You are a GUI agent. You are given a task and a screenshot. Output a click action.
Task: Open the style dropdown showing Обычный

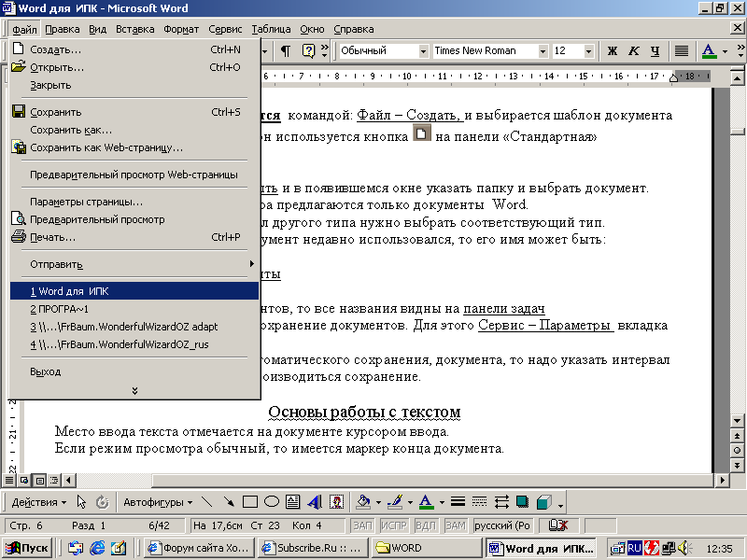tap(423, 51)
